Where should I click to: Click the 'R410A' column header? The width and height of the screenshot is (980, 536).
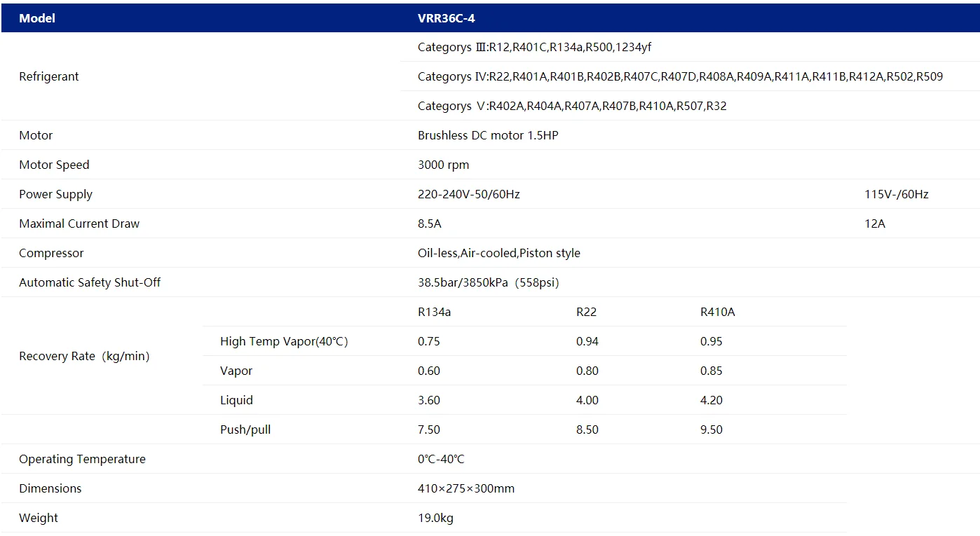718,312
